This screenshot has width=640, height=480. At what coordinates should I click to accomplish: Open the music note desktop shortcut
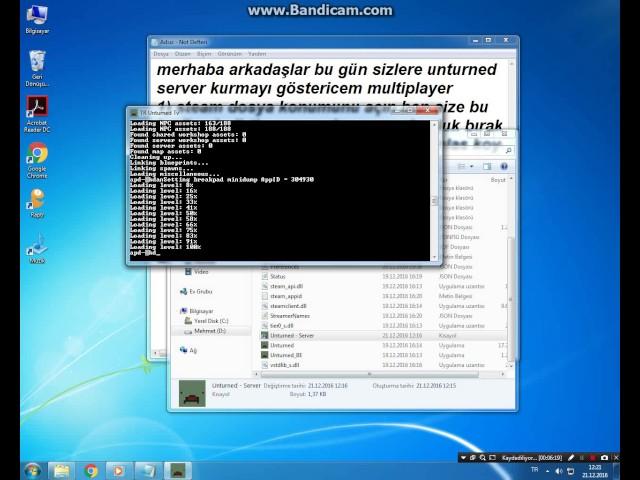click(x=37, y=249)
